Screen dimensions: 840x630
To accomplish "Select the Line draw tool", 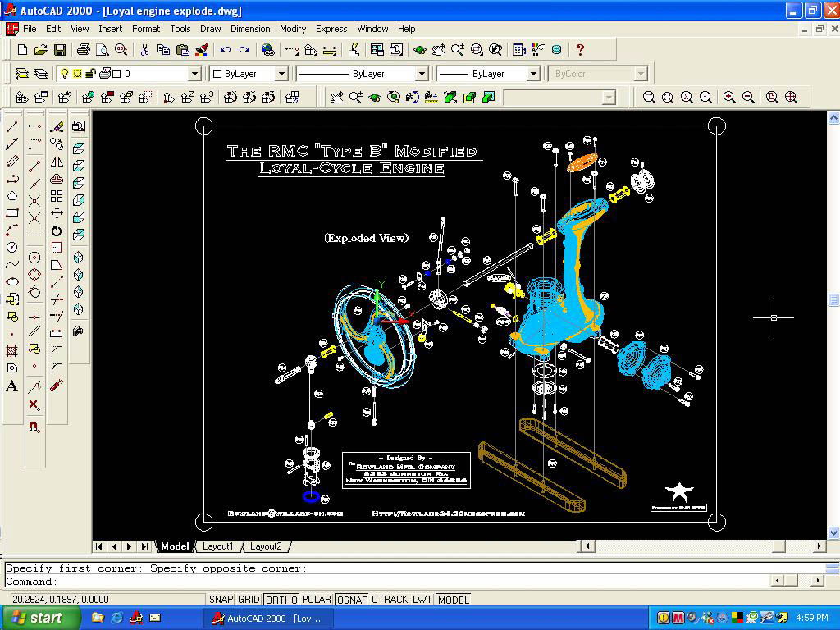I will [12, 127].
